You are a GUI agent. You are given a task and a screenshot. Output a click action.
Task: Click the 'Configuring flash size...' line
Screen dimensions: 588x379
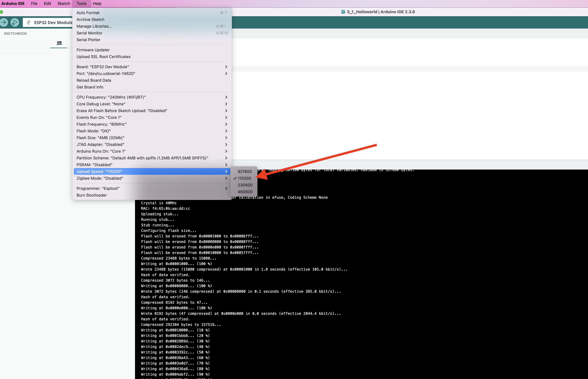pos(169,231)
